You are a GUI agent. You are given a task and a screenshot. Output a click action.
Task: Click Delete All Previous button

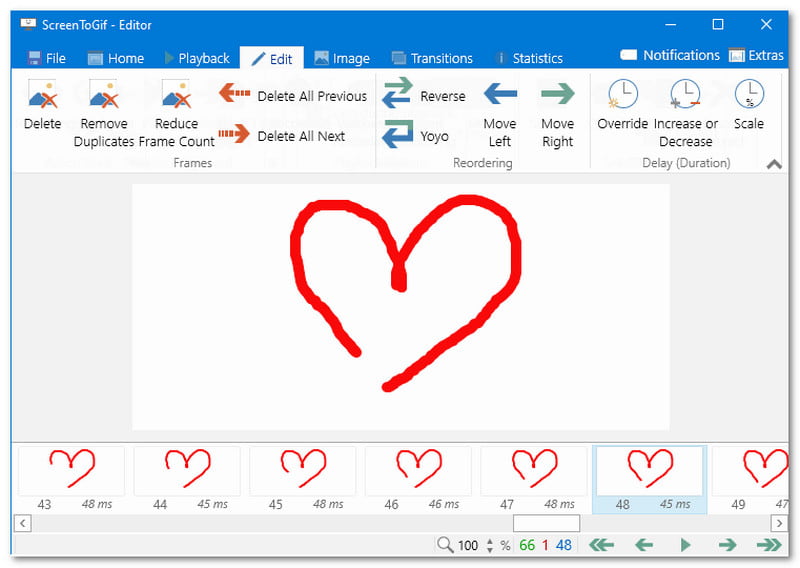pos(293,96)
